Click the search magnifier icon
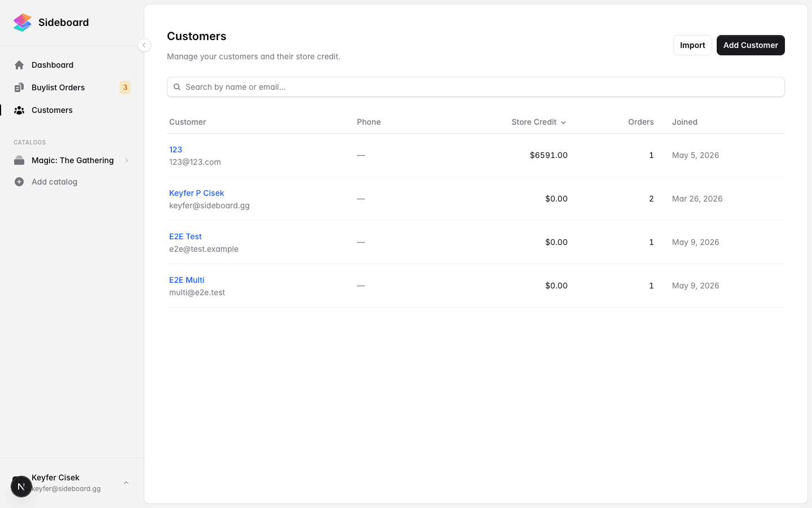Image resolution: width=812 pixels, height=508 pixels. (x=177, y=87)
